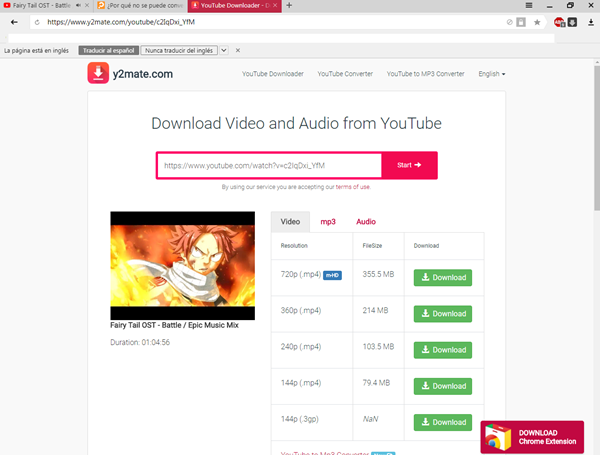The height and width of the screenshot is (455, 600).
Task: Open the red adblock extension icon
Action: tap(559, 22)
